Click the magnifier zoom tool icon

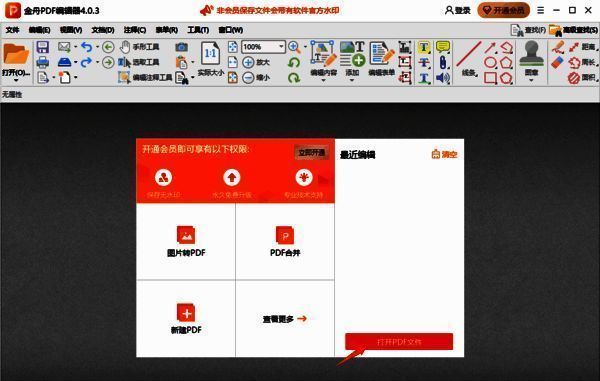(294, 47)
